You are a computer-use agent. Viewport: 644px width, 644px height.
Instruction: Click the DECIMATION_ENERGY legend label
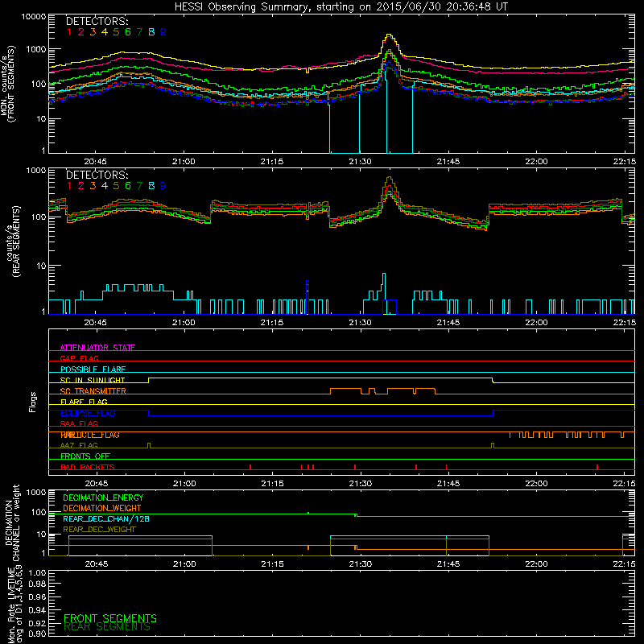103,497
